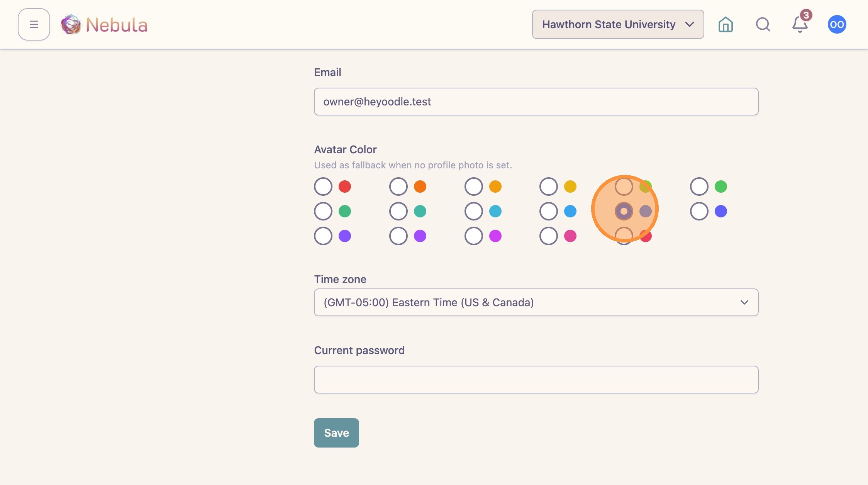
Task: Click the Save button
Action: (336, 433)
